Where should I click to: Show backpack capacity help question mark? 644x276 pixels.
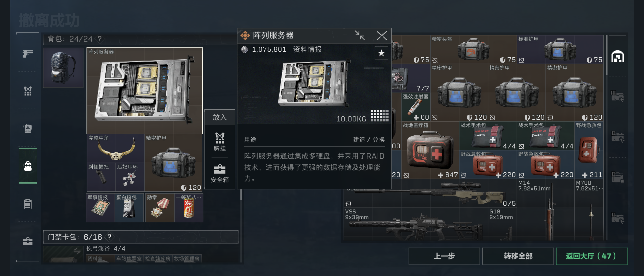[x=100, y=39]
